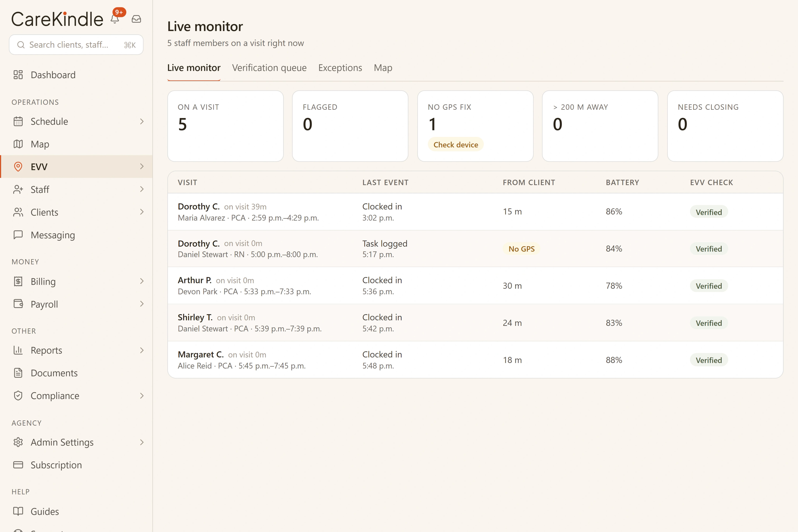Viewport: 798px width, 532px height.
Task: Click the Admin Settings gear icon
Action: point(18,442)
